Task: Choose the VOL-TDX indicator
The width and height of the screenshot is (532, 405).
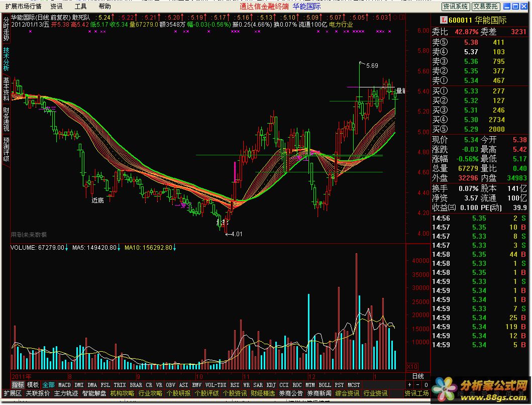Action: pyautogui.click(x=216, y=385)
